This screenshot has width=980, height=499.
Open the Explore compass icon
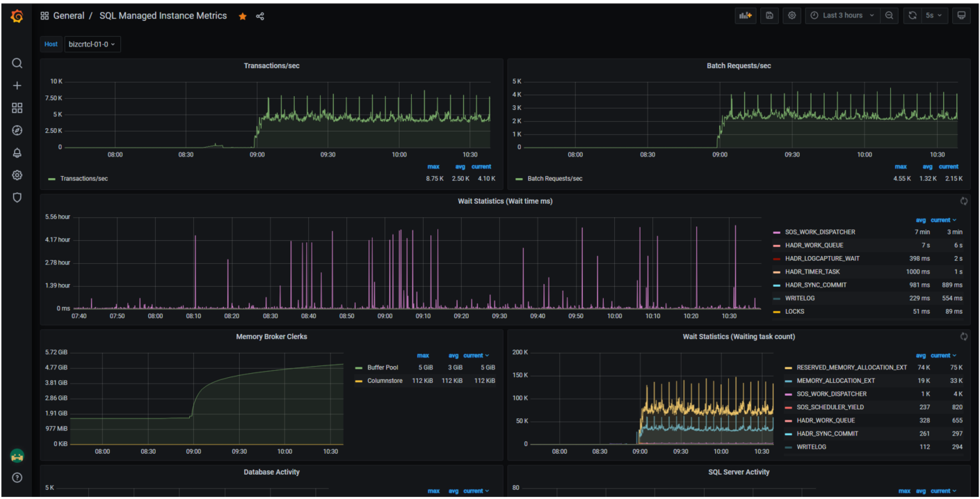click(x=17, y=130)
